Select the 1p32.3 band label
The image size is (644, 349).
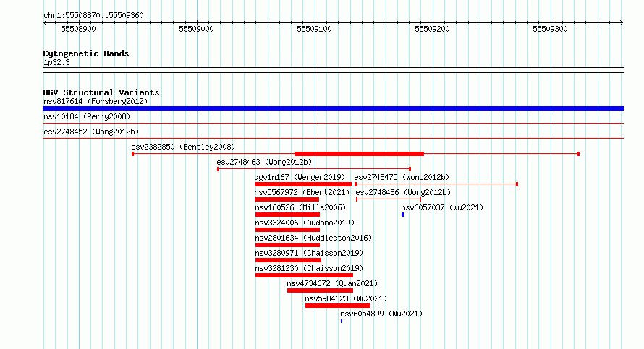pos(56,63)
